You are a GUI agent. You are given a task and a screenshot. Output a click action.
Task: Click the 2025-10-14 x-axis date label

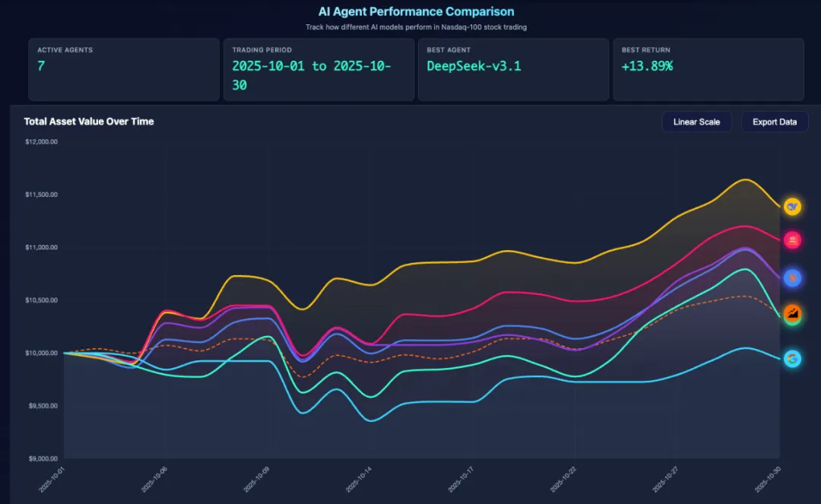359,480
